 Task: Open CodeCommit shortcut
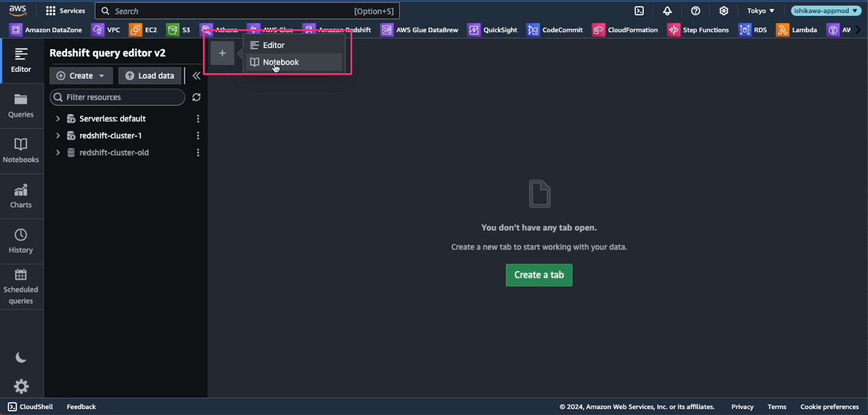(x=555, y=30)
